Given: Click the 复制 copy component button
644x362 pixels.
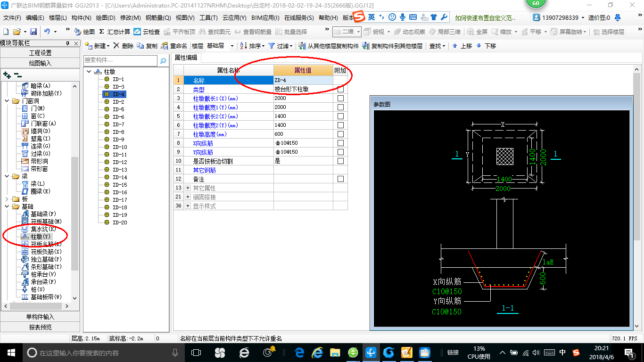Looking at the screenshot, I should click(x=148, y=46).
